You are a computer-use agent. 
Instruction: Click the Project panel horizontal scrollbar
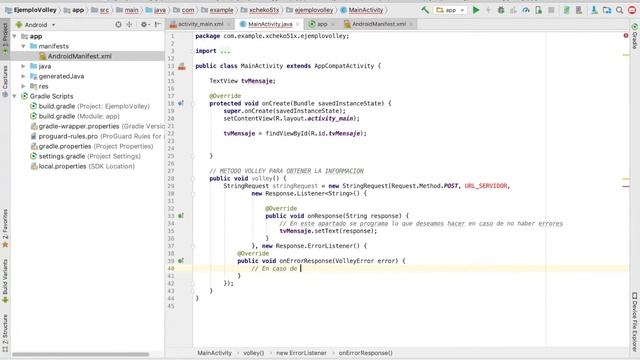pos(80,354)
